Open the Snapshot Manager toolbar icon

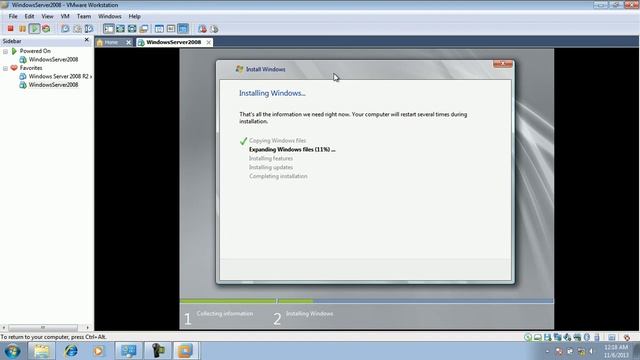pyautogui.click(x=89, y=29)
